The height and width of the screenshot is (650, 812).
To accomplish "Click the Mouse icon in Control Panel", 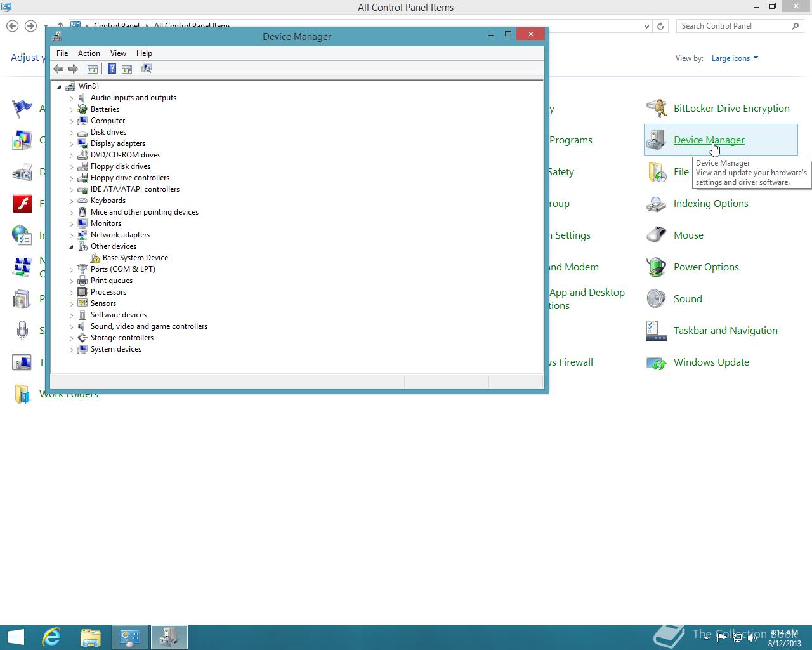I will click(x=657, y=235).
